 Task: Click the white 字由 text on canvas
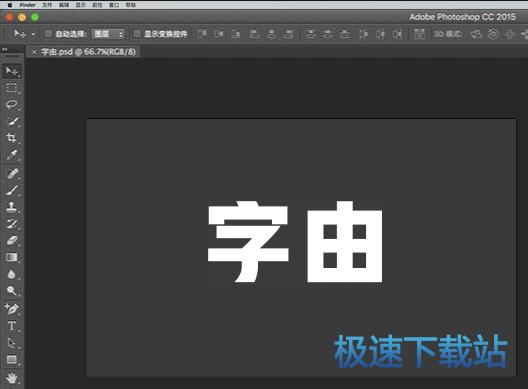(x=295, y=241)
